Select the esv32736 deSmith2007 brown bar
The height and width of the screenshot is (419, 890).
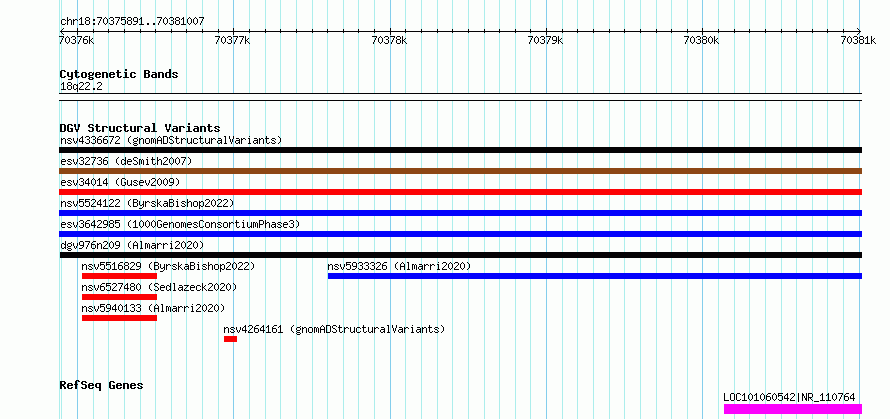pyautogui.click(x=460, y=171)
